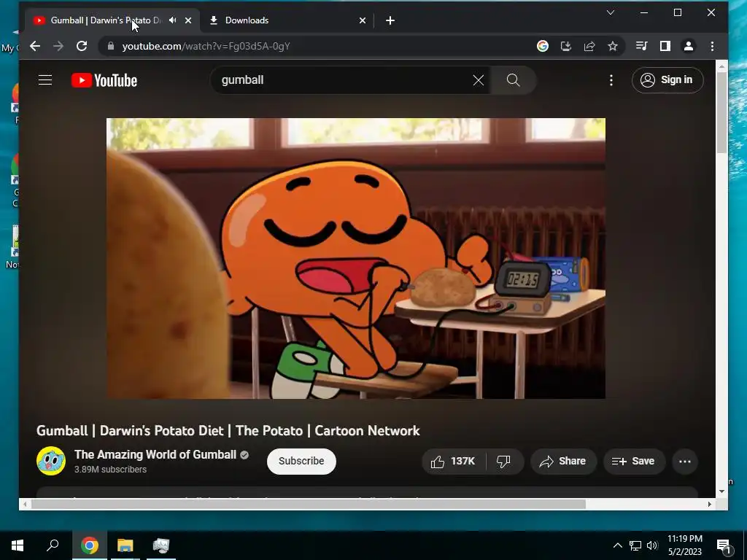Close the Downloads tab

click(363, 20)
